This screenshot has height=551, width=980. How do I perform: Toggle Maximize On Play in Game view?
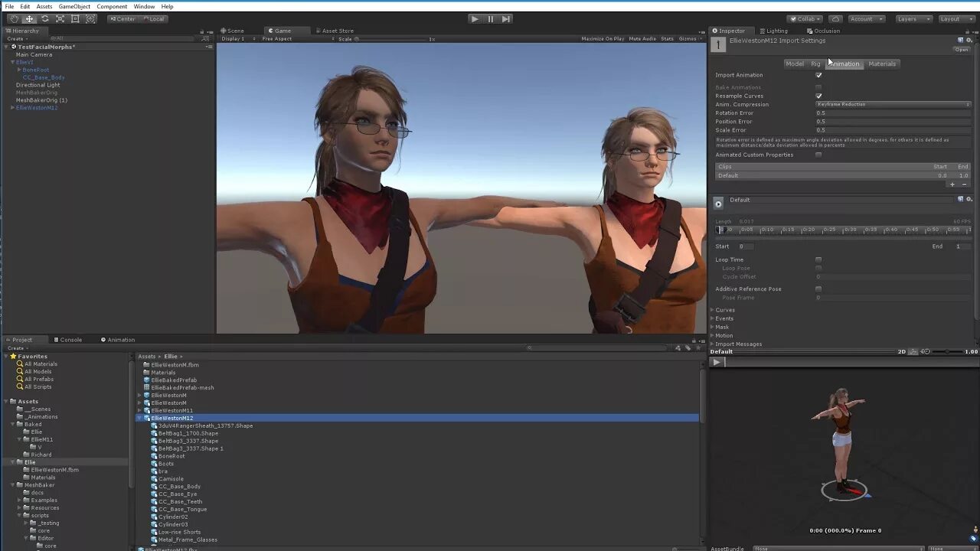coord(603,38)
